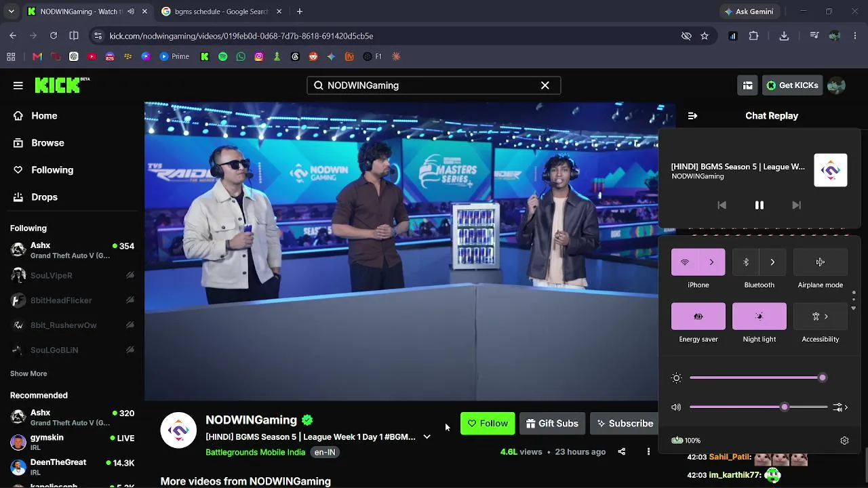Expand the Bluetooth devices arrow
The image size is (868, 488).
[773, 262]
